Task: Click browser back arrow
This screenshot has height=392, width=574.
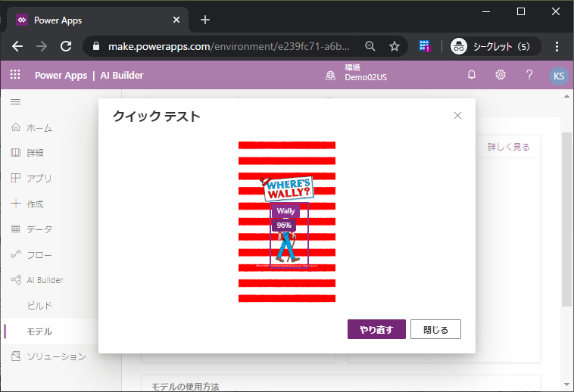Action: (17, 46)
